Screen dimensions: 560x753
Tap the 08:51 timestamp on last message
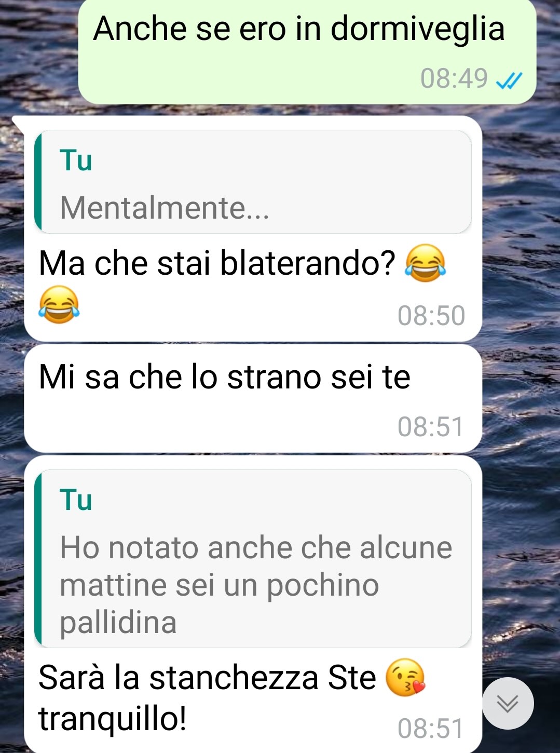click(x=430, y=729)
